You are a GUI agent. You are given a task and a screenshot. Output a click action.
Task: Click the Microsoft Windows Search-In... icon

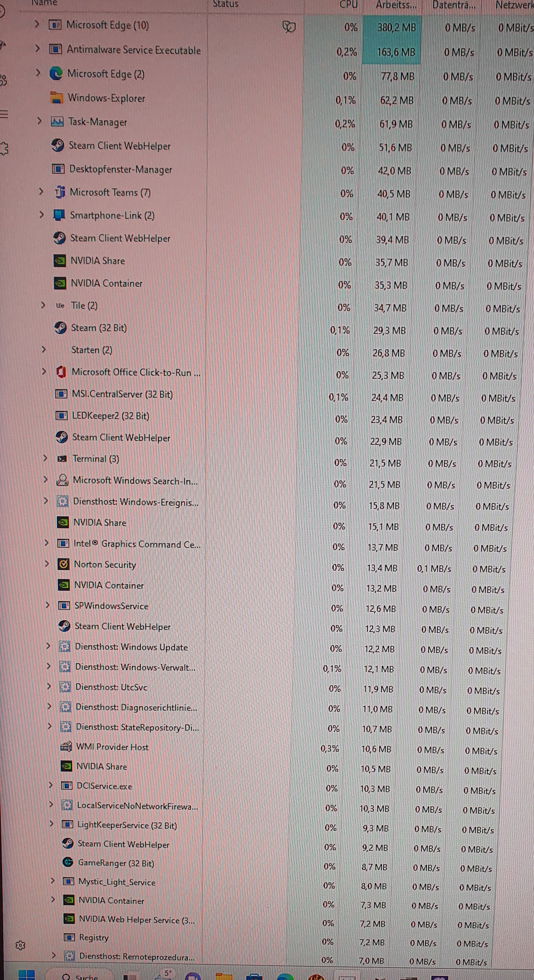point(62,480)
